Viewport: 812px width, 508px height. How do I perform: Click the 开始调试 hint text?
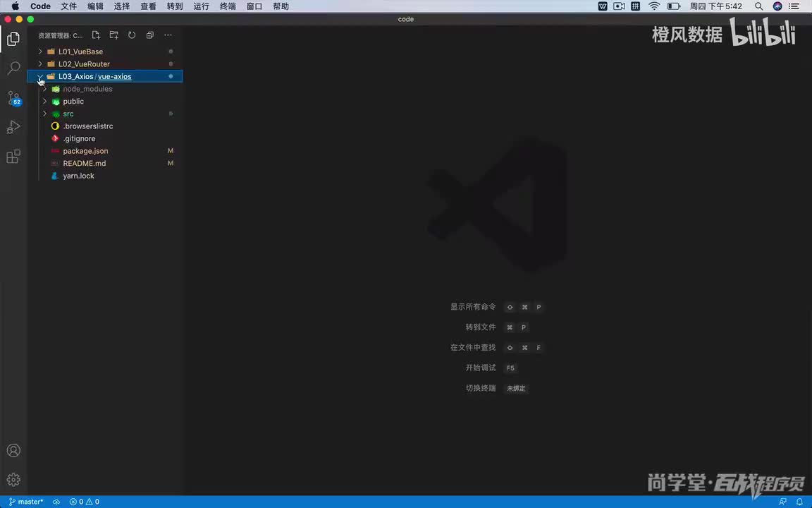481,368
